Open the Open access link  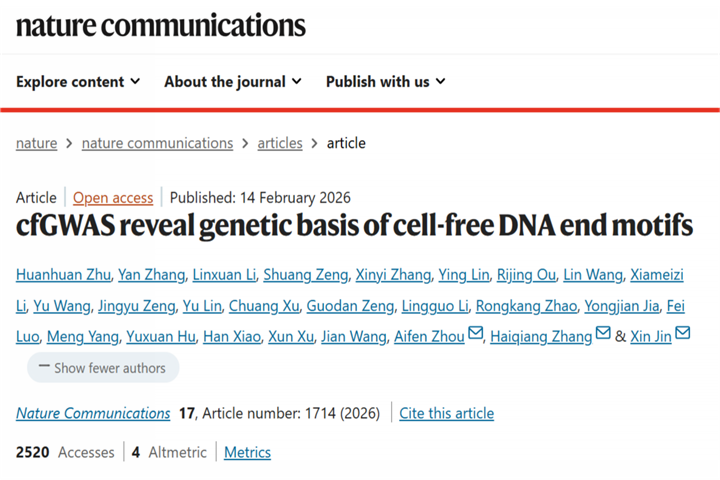click(113, 198)
